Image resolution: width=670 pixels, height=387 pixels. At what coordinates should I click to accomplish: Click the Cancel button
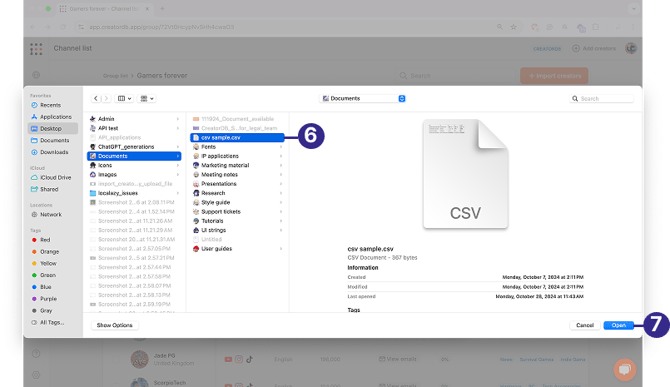click(x=585, y=325)
